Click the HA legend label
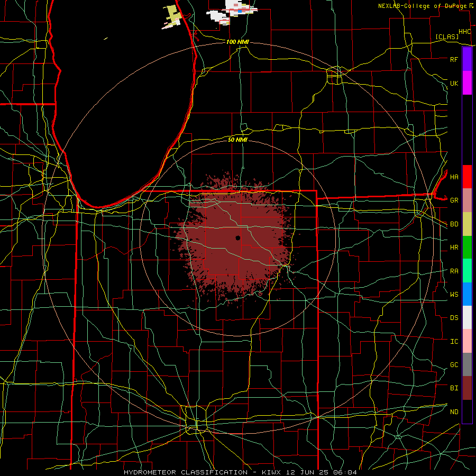The image size is (476, 476). (454, 177)
